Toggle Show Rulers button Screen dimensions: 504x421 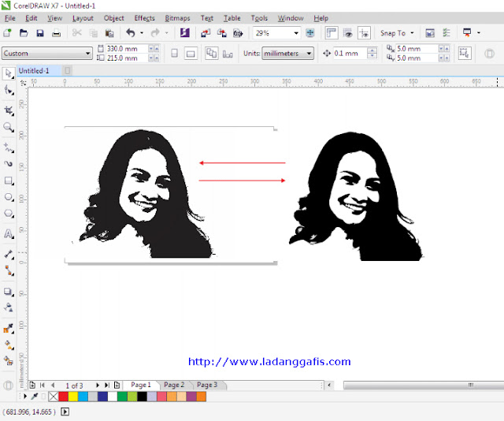pyautogui.click(x=332, y=33)
